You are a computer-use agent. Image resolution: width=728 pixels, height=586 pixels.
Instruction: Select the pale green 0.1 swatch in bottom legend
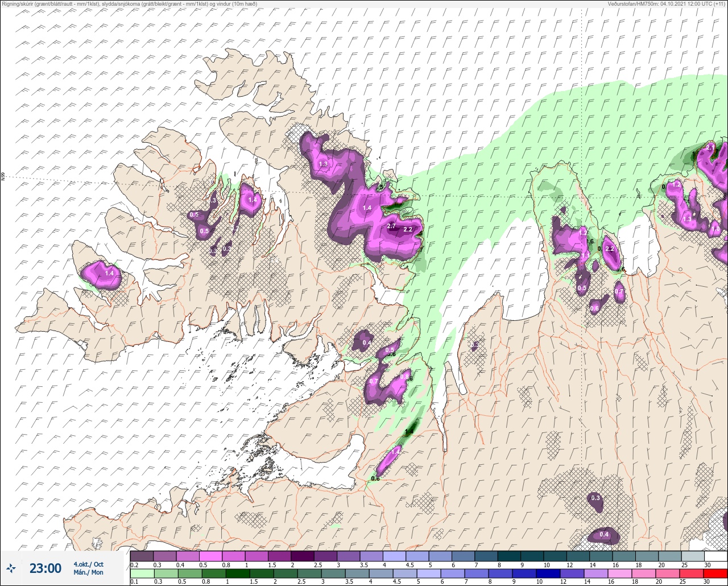(142, 573)
